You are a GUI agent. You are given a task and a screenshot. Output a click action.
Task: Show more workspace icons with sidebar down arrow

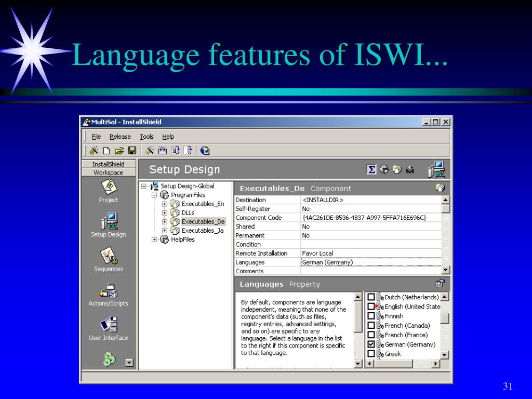[129, 362]
